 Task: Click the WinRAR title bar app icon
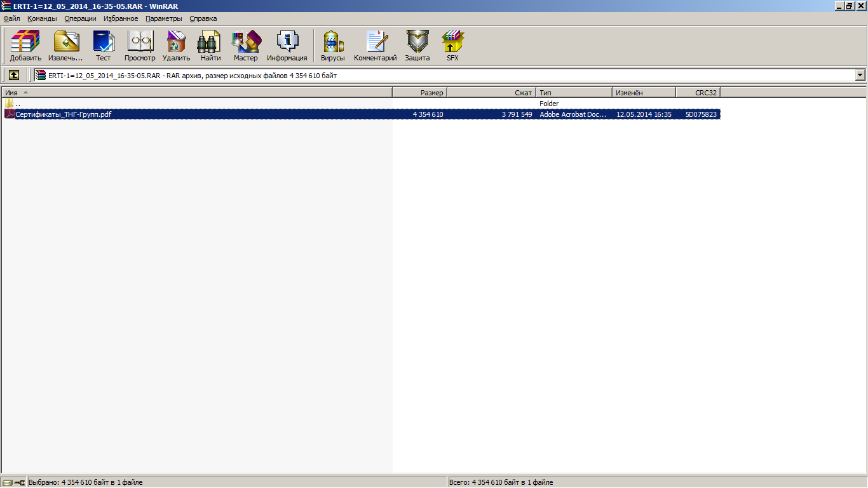[6, 6]
